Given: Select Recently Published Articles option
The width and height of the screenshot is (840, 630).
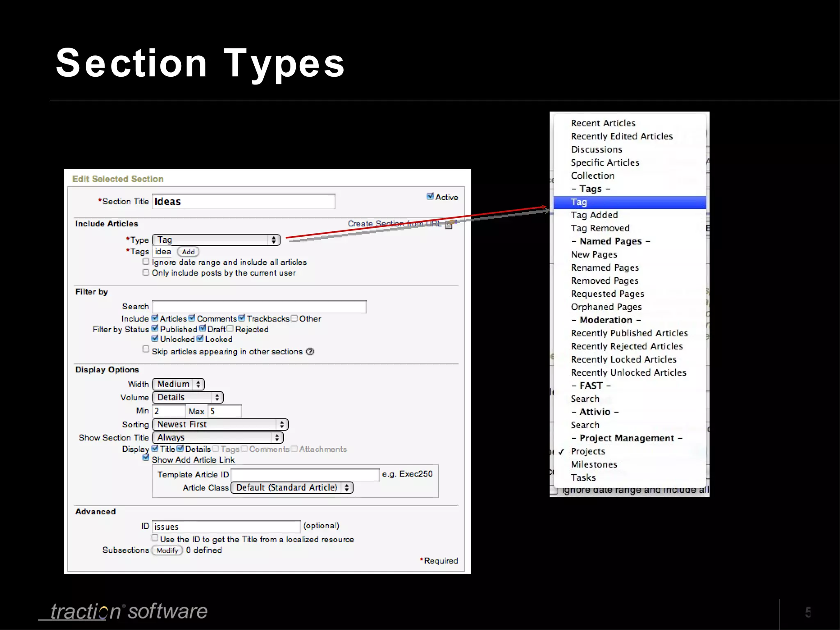Looking at the screenshot, I should 630,333.
